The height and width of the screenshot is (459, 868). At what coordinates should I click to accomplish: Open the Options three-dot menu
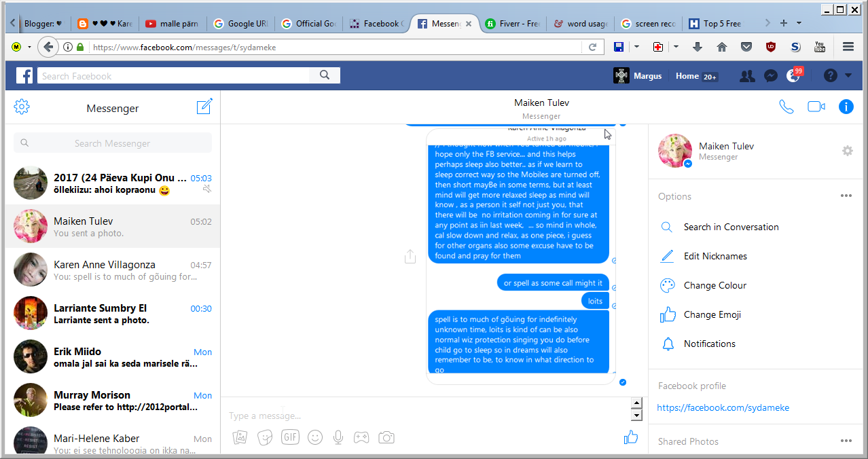(846, 196)
